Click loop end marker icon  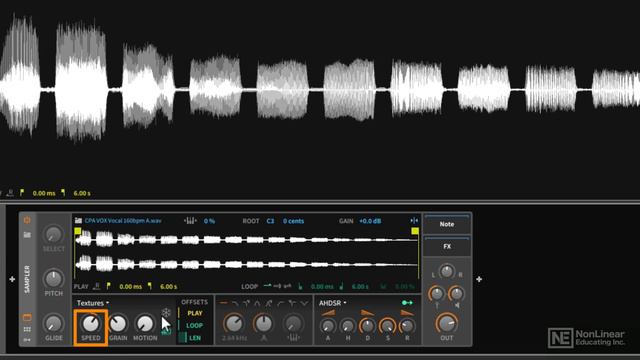341,286
